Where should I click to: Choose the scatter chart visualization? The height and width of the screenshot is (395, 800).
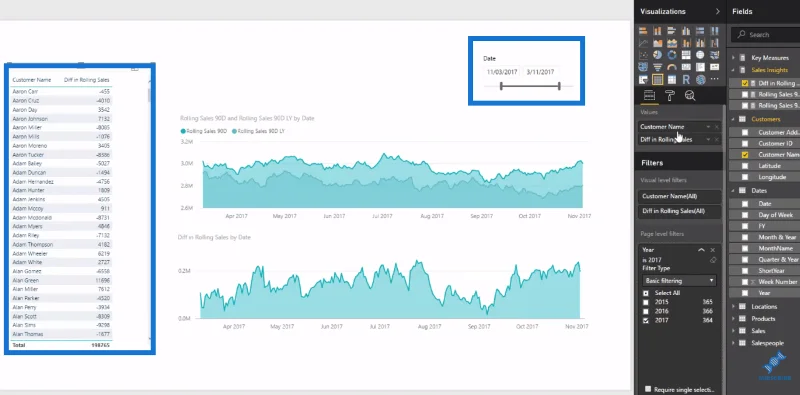coord(643,55)
